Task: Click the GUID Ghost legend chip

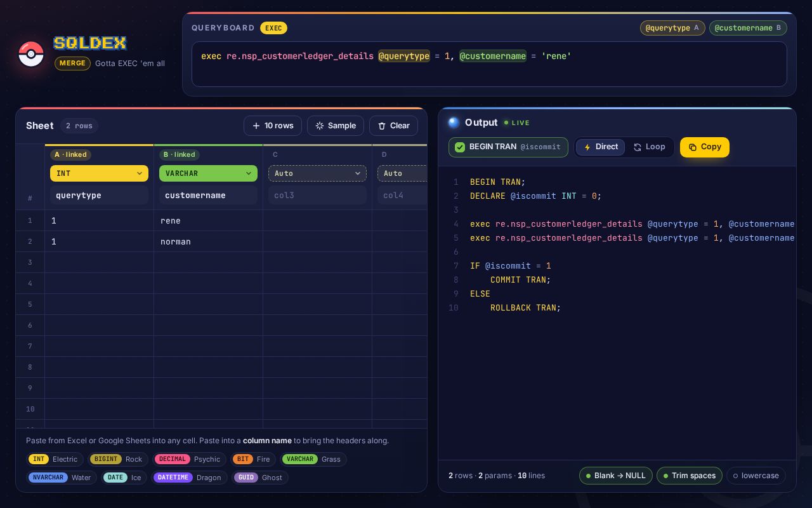Action: point(259,478)
